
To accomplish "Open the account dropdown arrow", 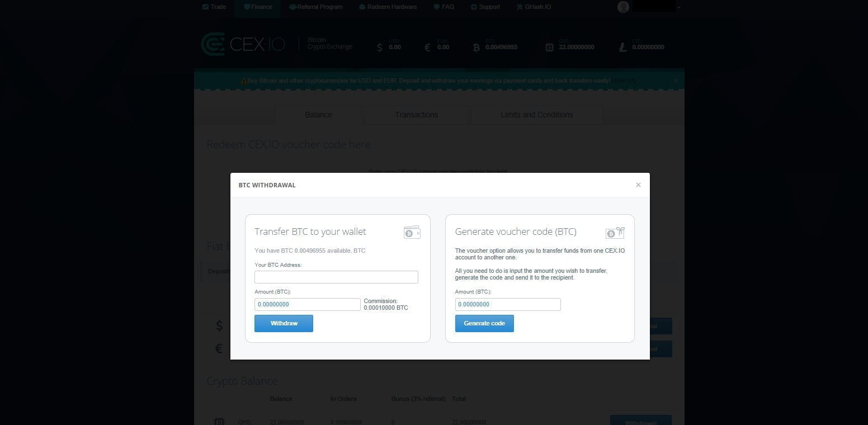I will coord(679,7).
